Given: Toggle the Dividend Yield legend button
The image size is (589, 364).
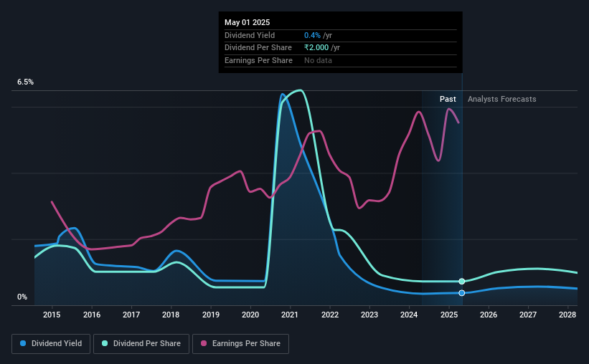Looking at the screenshot, I should (x=51, y=344).
